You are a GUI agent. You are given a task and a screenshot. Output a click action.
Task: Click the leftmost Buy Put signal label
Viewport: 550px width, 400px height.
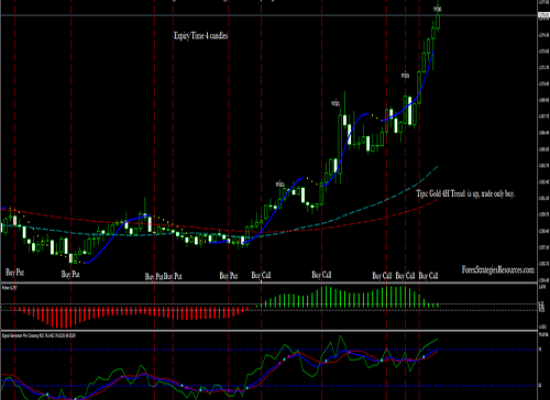(15, 272)
